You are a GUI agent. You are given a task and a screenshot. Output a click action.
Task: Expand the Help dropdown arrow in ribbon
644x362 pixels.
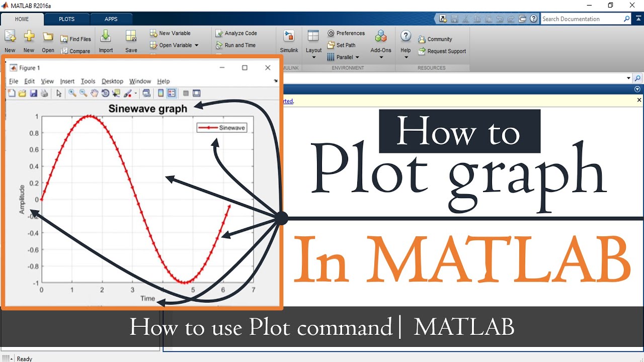tap(406, 57)
